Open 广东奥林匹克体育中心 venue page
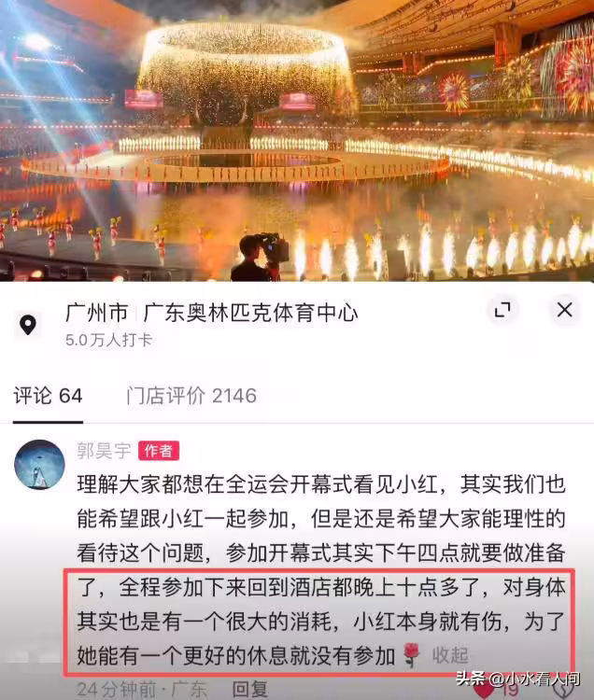Viewport: 594px width, 700px height. point(251,313)
